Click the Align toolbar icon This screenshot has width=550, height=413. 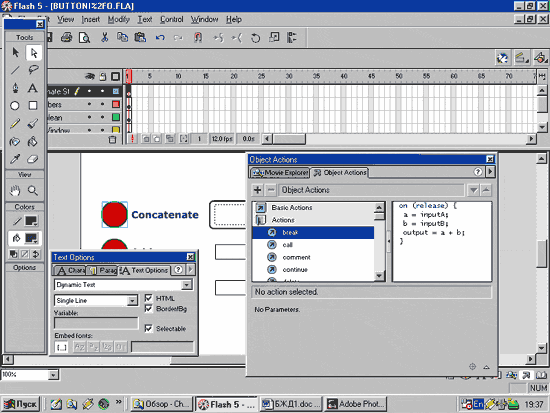click(292, 37)
